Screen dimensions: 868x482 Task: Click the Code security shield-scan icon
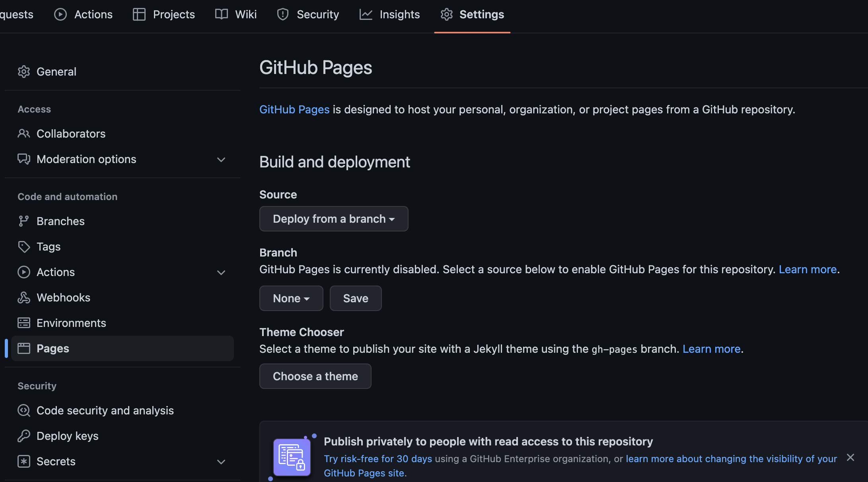(24, 410)
